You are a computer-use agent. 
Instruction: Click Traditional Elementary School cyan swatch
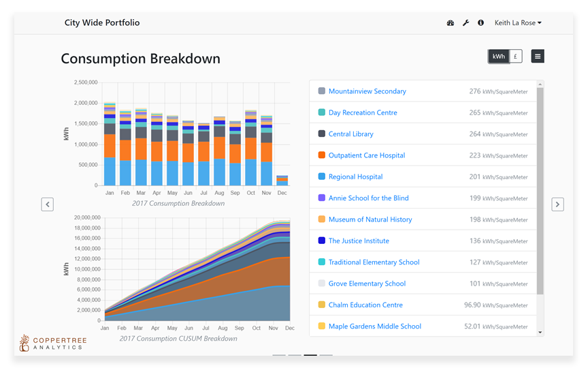click(x=321, y=262)
